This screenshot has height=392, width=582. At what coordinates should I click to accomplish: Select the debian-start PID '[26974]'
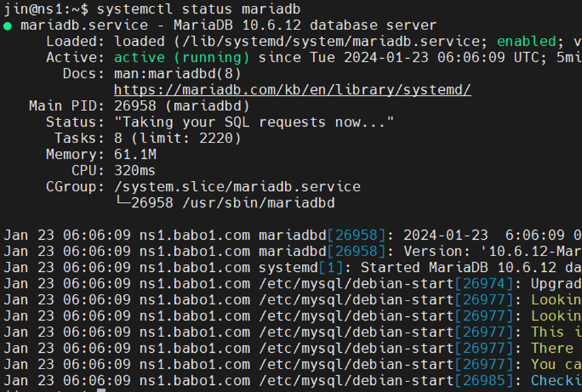[484, 284]
